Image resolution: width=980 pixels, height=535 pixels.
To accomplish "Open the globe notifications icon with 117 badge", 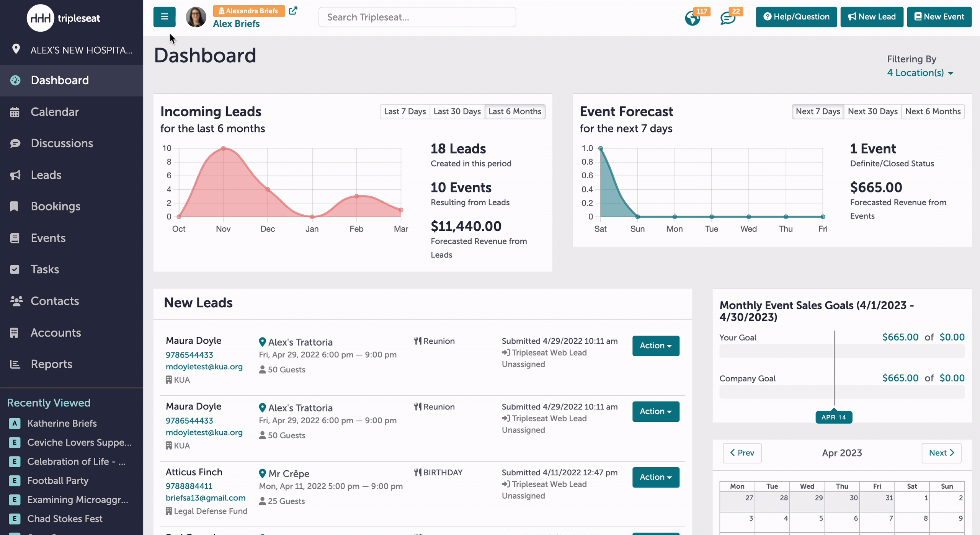I will (x=693, y=18).
